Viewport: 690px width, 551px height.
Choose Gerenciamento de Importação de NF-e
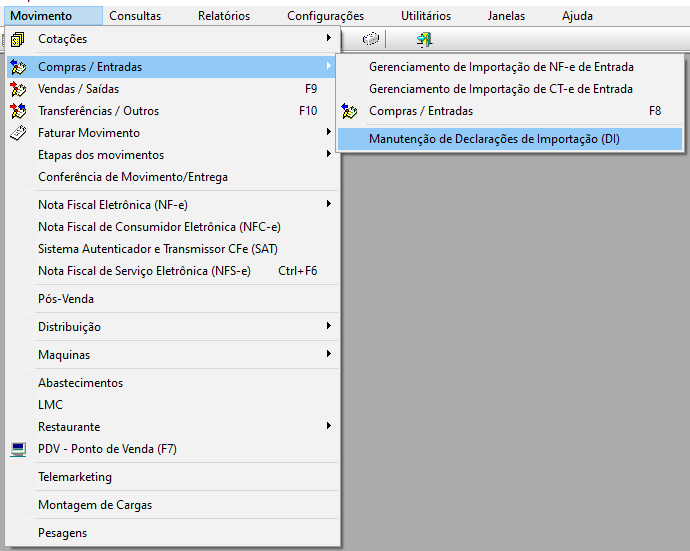tap(501, 67)
